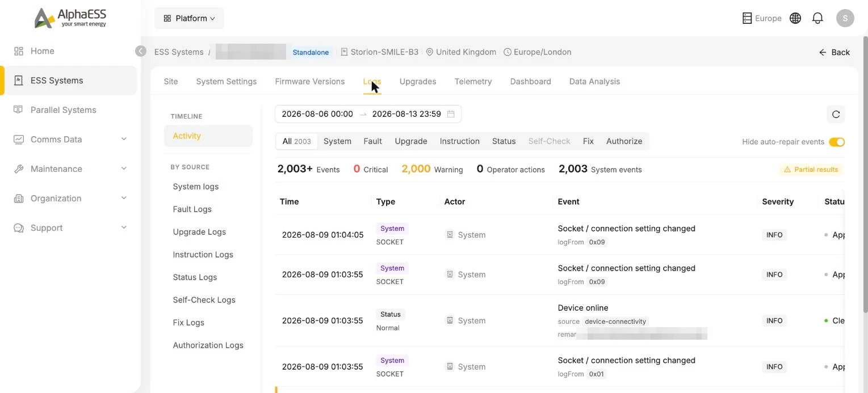Viewport: 868px width, 393px height.
Task: Click the Europe server region icon
Action: (747, 18)
